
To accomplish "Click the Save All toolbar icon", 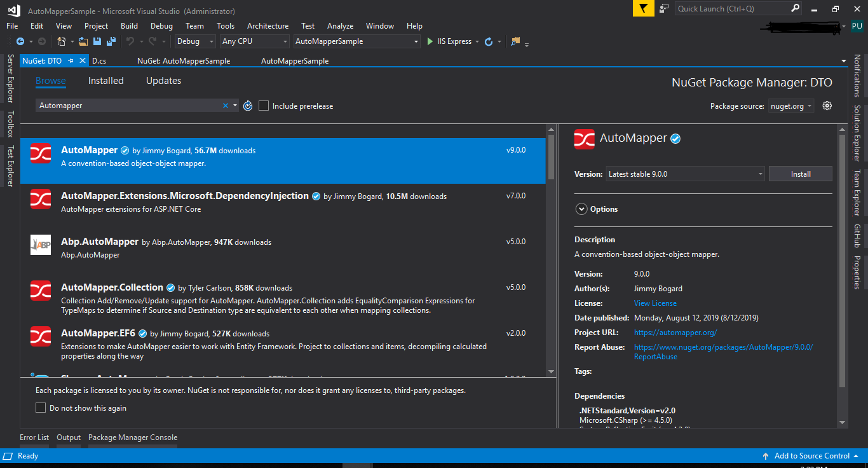I will tap(111, 41).
